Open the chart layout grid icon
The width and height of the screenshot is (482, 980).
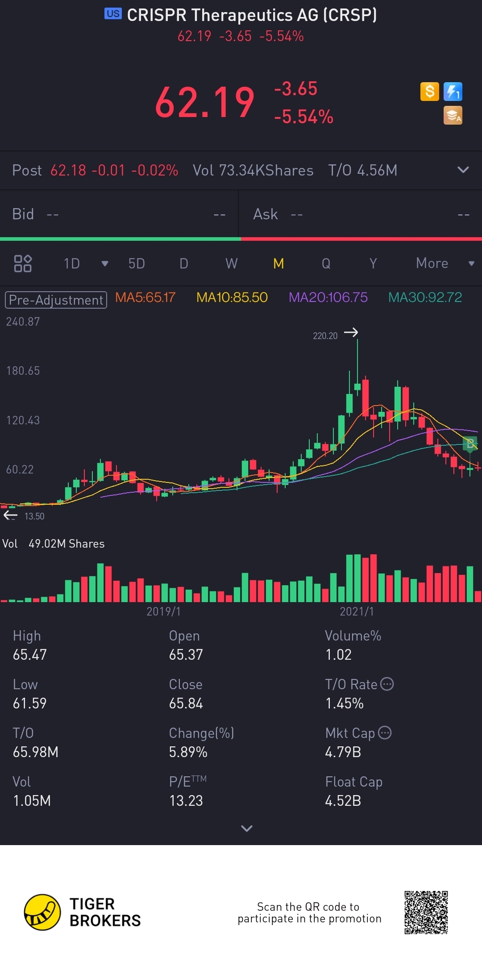[x=23, y=264]
